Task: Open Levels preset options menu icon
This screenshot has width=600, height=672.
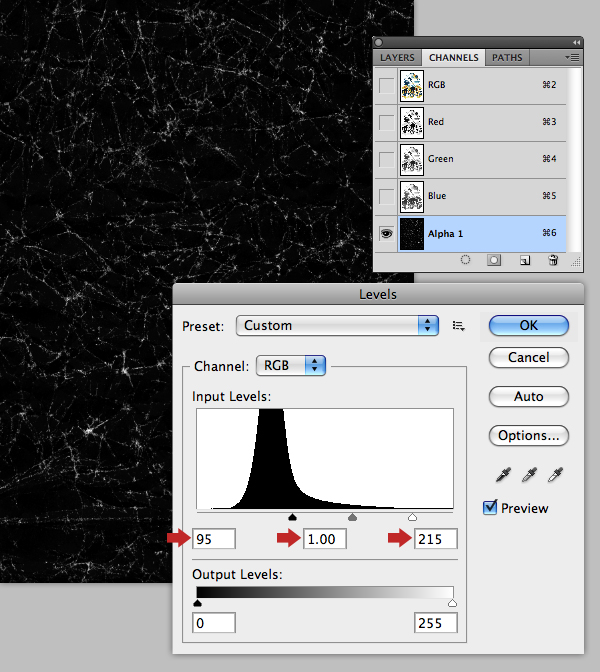Action: (459, 326)
